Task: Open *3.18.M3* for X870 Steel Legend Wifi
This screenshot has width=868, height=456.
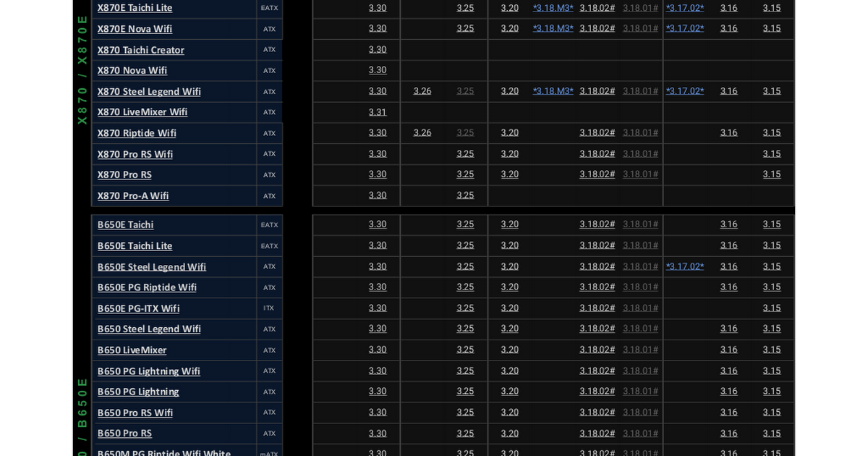Action: pyautogui.click(x=553, y=91)
